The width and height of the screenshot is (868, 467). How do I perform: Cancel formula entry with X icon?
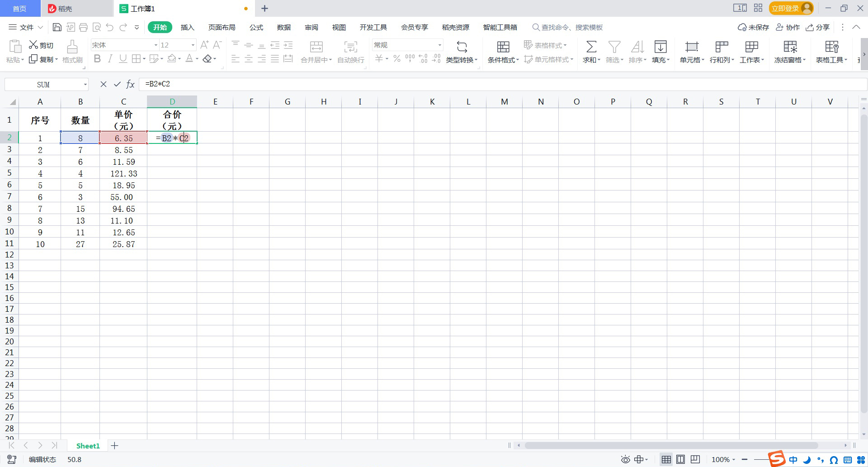click(x=104, y=84)
